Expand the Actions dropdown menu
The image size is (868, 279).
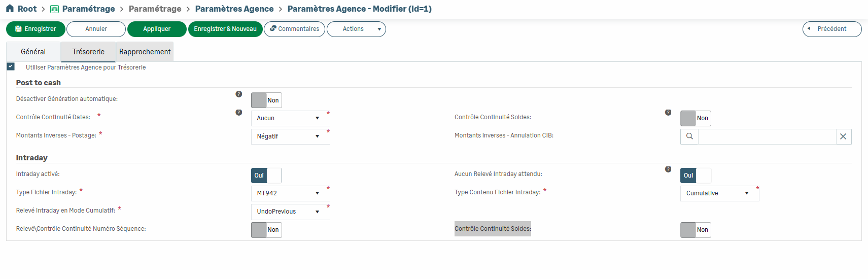[356, 29]
